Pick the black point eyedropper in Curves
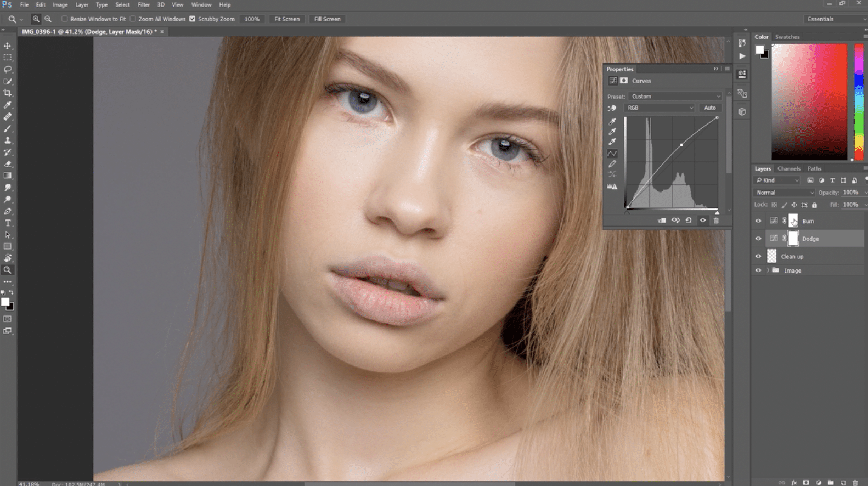The height and width of the screenshot is (486, 868). pyautogui.click(x=612, y=121)
